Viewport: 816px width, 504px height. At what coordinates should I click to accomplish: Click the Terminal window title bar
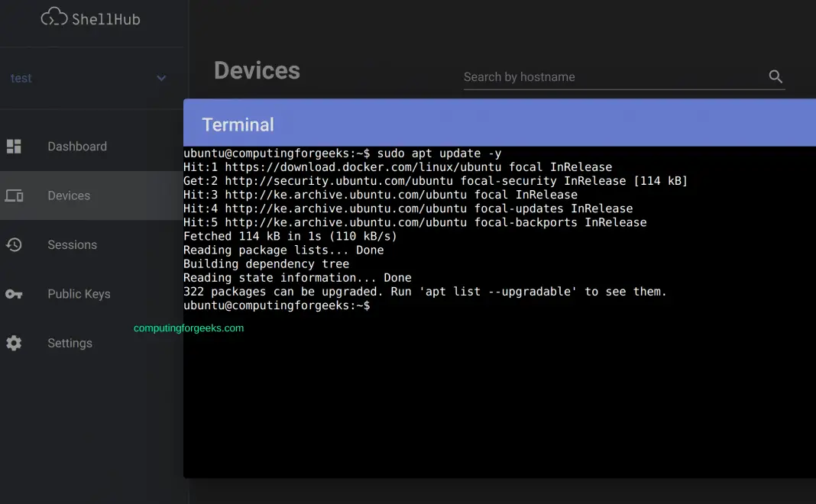click(x=238, y=123)
